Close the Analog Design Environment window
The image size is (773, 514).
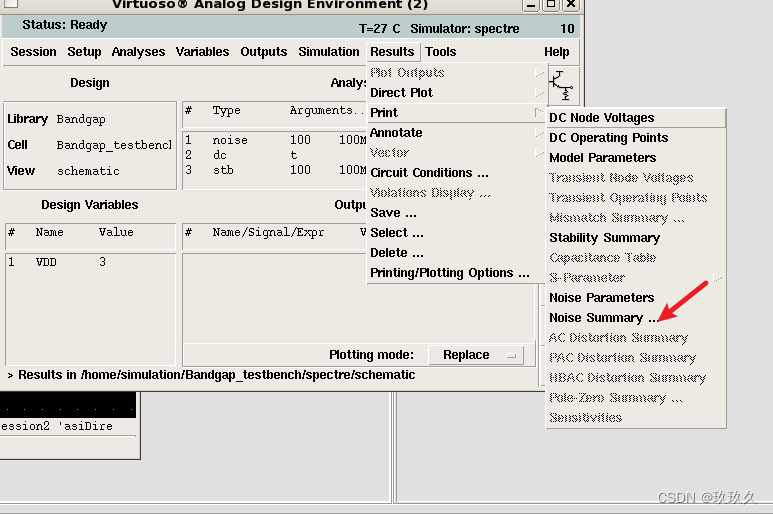pos(570,4)
